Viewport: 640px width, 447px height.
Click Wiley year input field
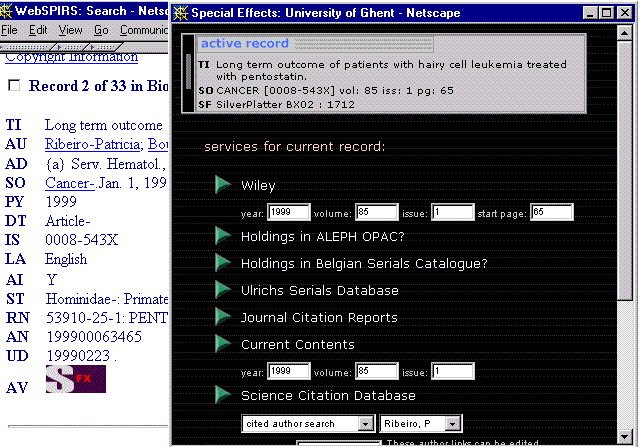[x=289, y=212]
